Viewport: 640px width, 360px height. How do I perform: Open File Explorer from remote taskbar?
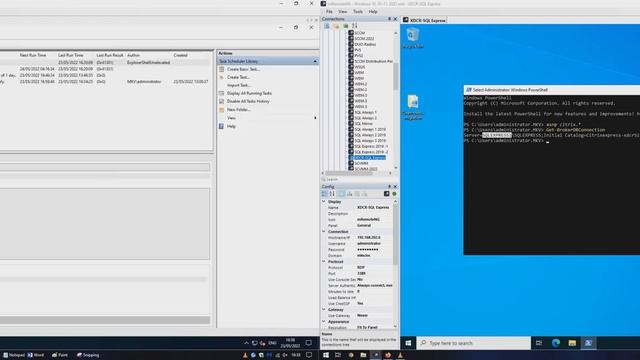(572, 343)
